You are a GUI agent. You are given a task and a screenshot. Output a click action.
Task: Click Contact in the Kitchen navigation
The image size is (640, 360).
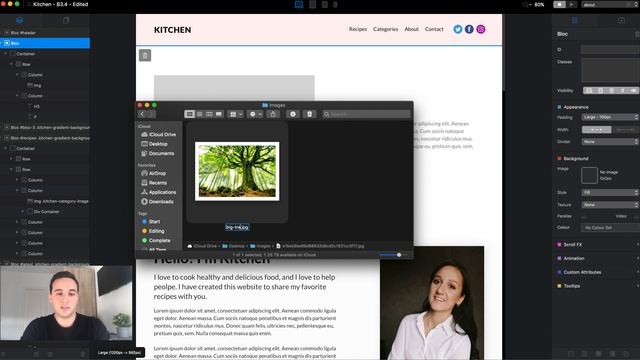(434, 29)
